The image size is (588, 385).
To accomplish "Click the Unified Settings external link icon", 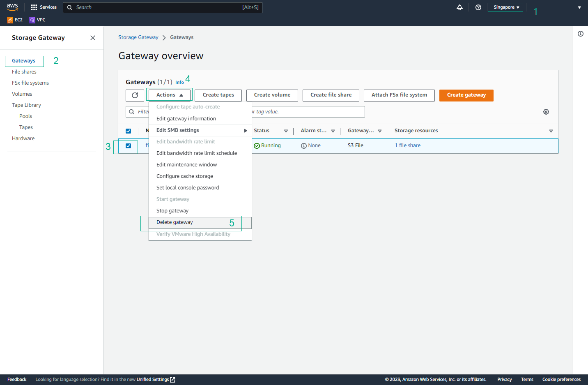I will [172, 380].
